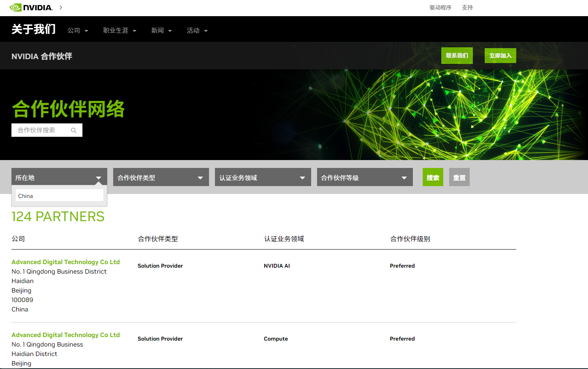Click the NVIDIA logo
Screen dimensions: 588x369
coord(31,7)
